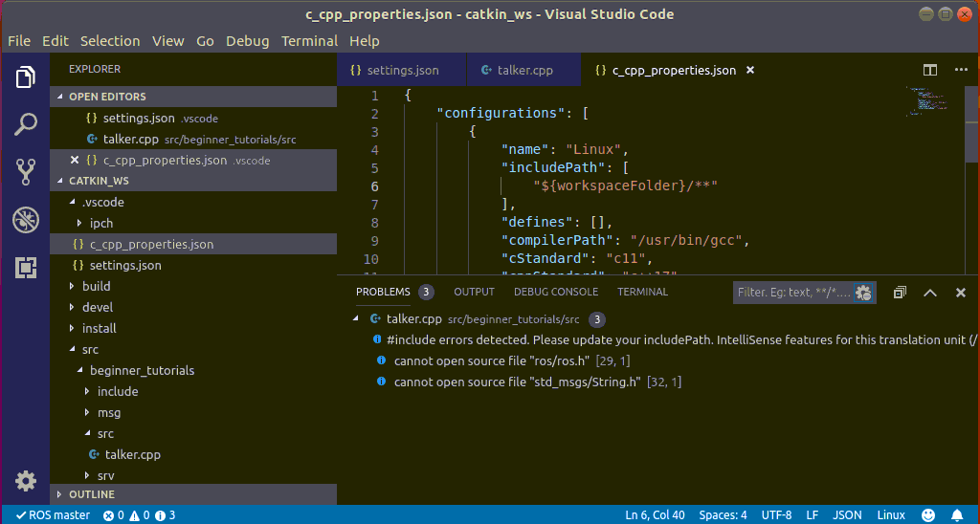Viewport: 980px width, 524px height.
Task: Open the editor More Actions ellipsis
Action: coord(961,70)
